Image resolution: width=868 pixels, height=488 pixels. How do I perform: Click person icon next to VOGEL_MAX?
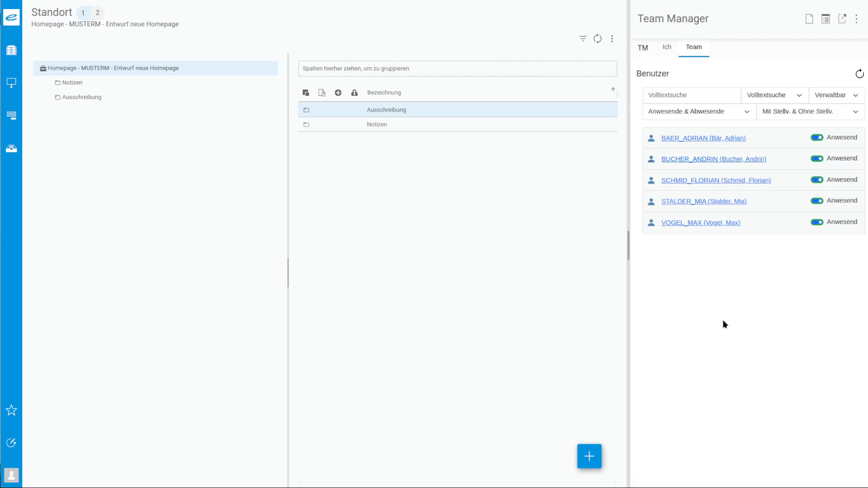coord(651,223)
